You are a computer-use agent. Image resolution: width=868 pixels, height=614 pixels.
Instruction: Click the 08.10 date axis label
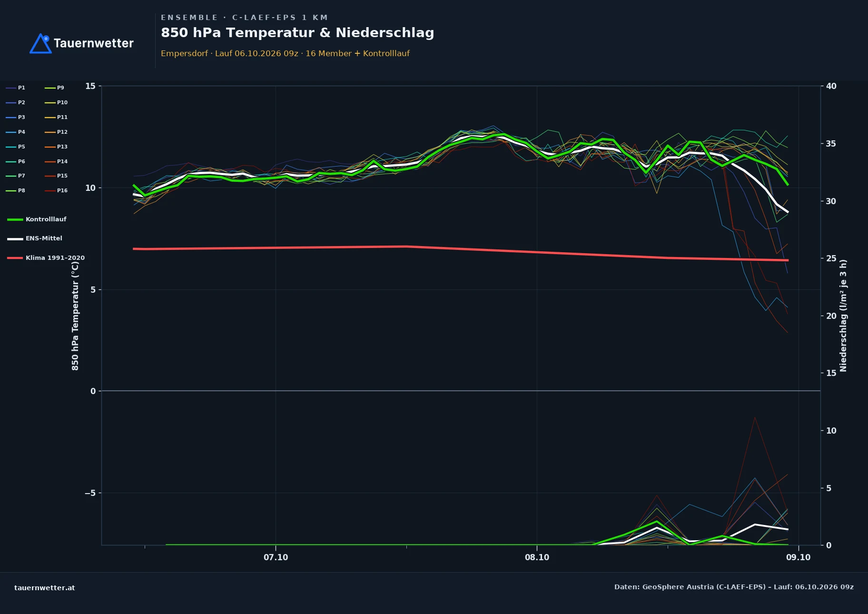tap(537, 557)
